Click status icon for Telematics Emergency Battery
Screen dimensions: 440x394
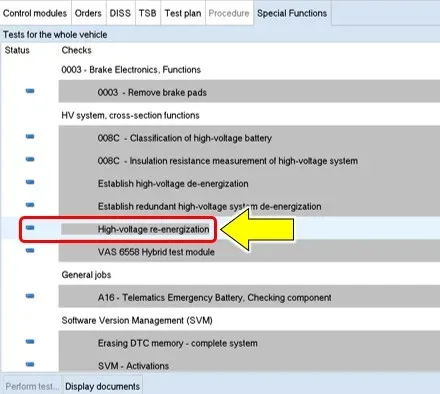pos(30,296)
